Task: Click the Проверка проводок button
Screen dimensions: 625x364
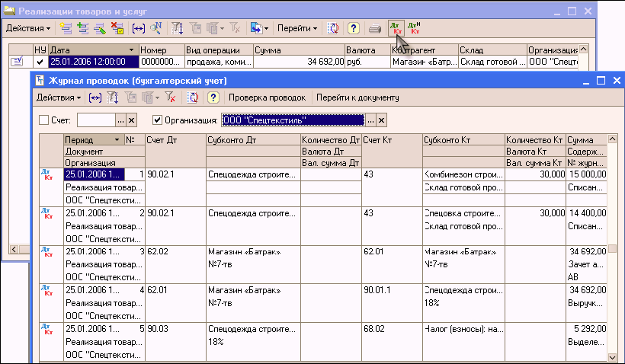Action: click(267, 97)
